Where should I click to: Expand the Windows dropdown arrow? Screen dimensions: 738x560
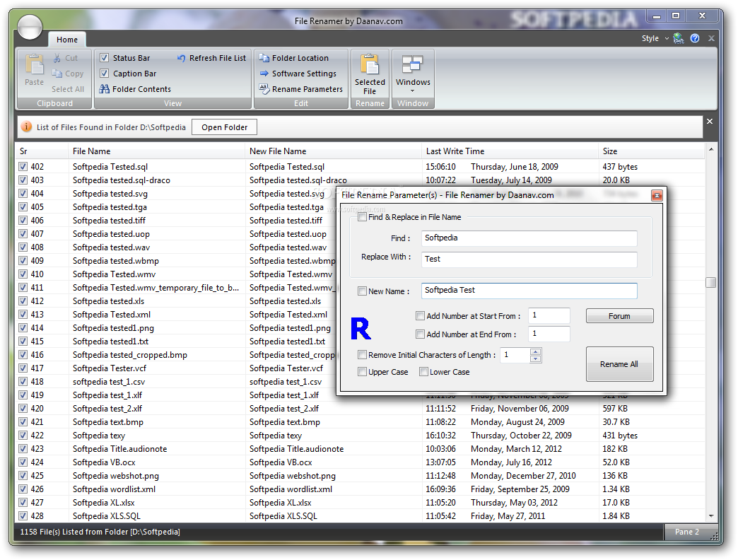tap(413, 91)
